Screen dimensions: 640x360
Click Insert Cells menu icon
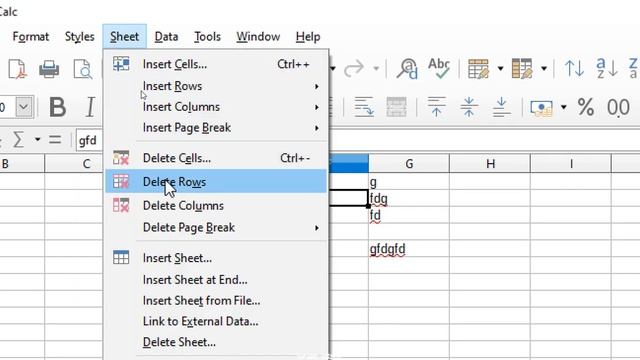[121, 64]
